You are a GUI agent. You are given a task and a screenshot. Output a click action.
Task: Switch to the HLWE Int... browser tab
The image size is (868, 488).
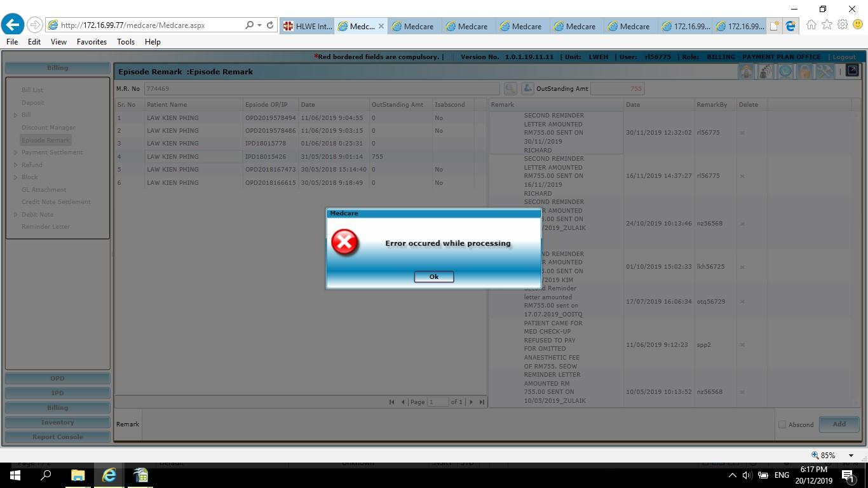pos(308,26)
